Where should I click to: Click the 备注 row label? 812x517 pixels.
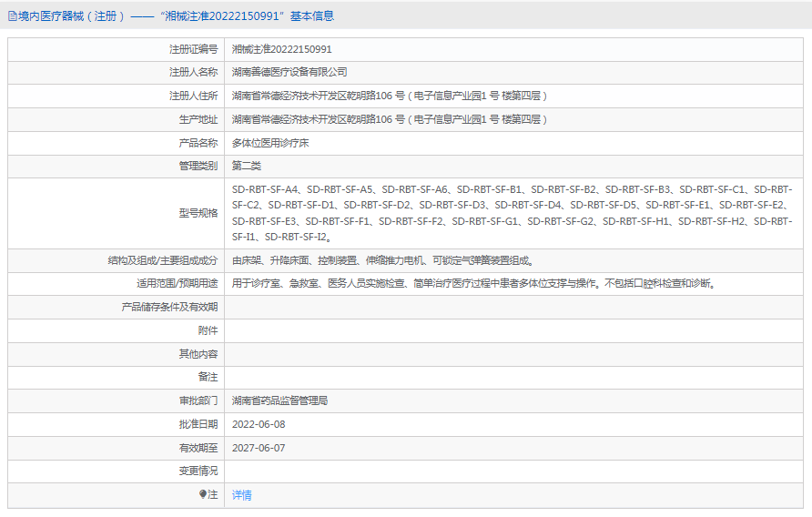tap(208, 377)
